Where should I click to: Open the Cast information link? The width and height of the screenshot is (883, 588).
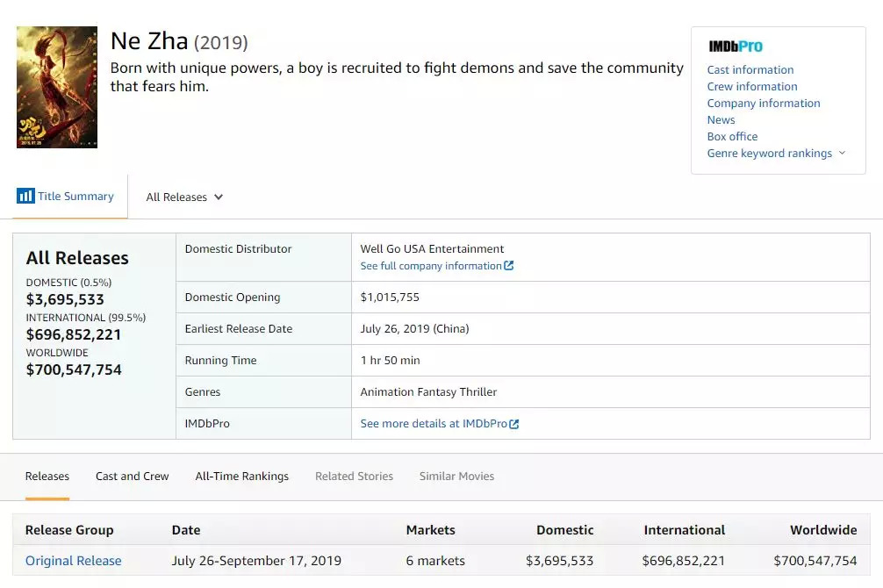coord(750,70)
